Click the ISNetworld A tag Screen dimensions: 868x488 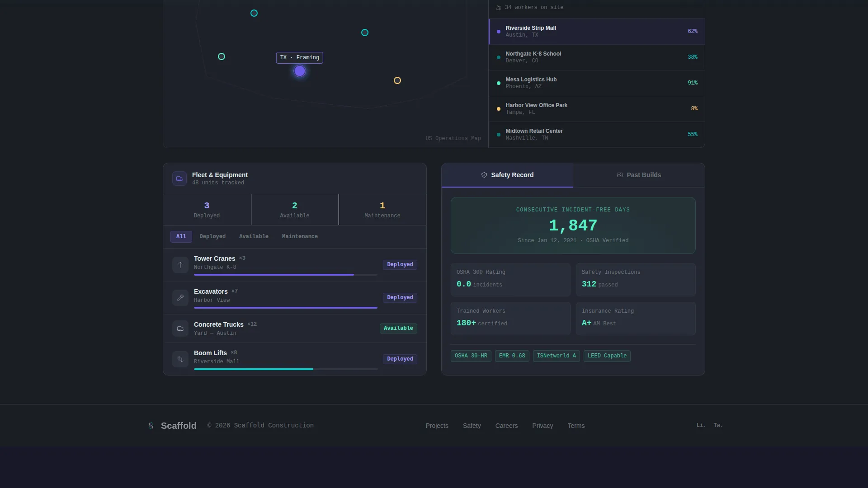point(557,356)
